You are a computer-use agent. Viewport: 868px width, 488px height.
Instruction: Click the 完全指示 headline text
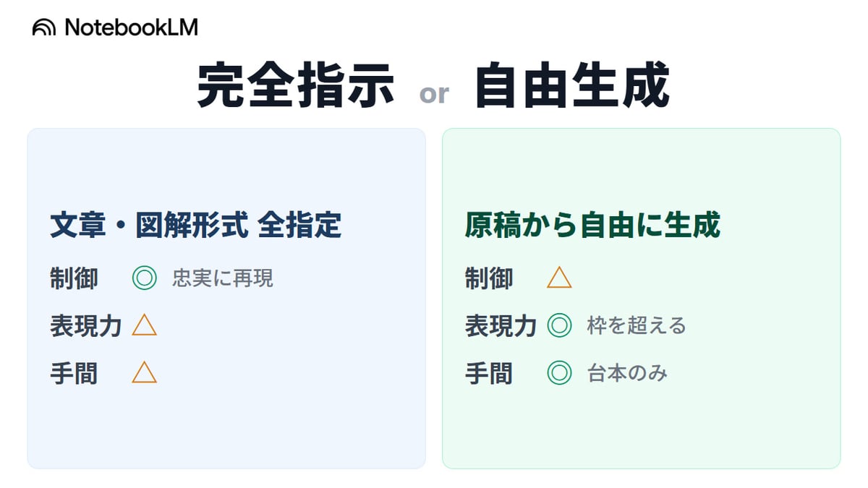295,87
